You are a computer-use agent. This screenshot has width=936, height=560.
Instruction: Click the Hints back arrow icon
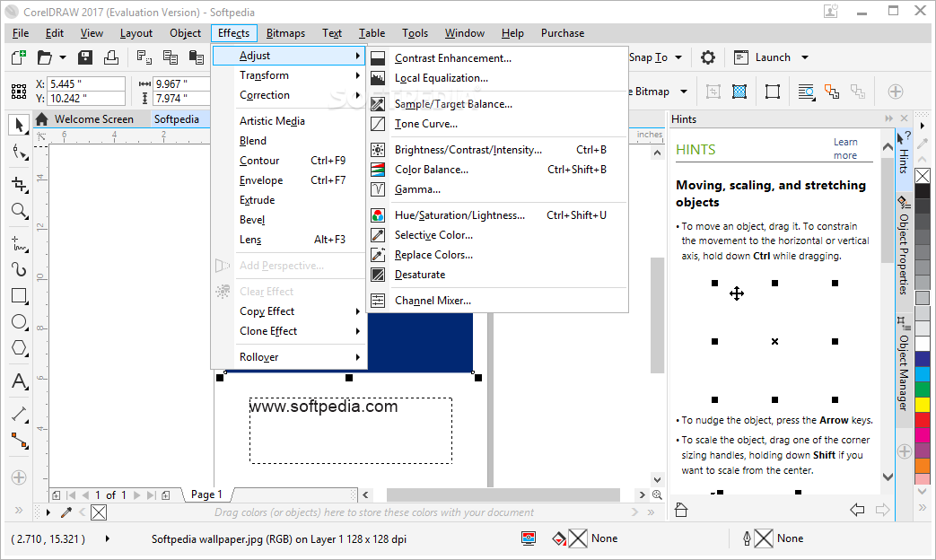[x=857, y=510]
